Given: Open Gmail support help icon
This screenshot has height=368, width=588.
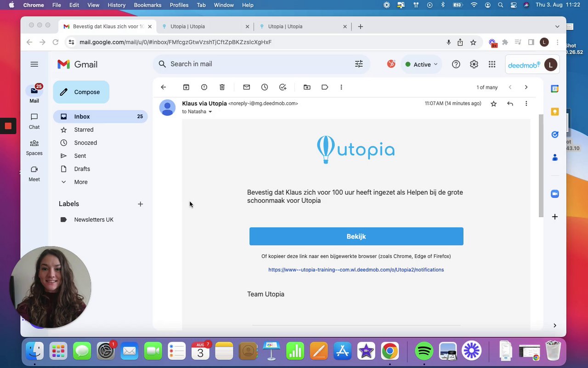Looking at the screenshot, I should click(456, 64).
